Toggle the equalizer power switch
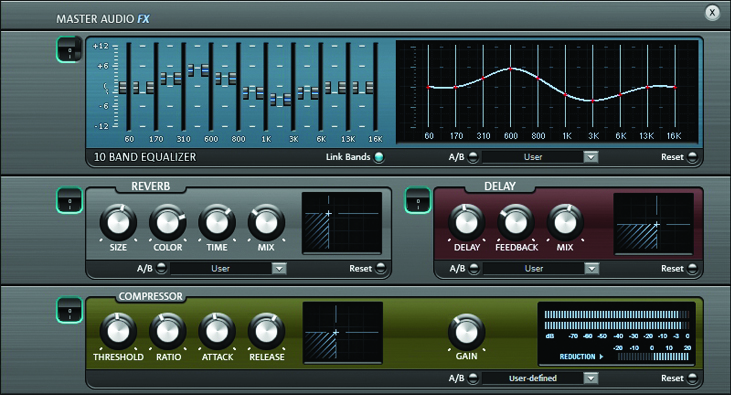Image resolution: width=731 pixels, height=395 pixels. tap(69, 50)
